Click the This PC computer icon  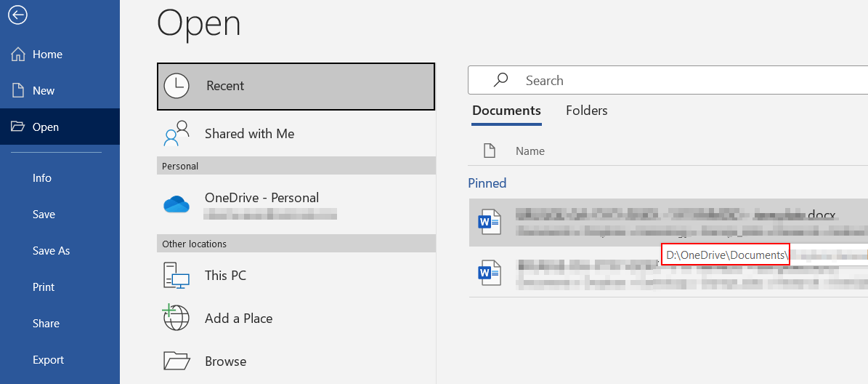coord(177,276)
